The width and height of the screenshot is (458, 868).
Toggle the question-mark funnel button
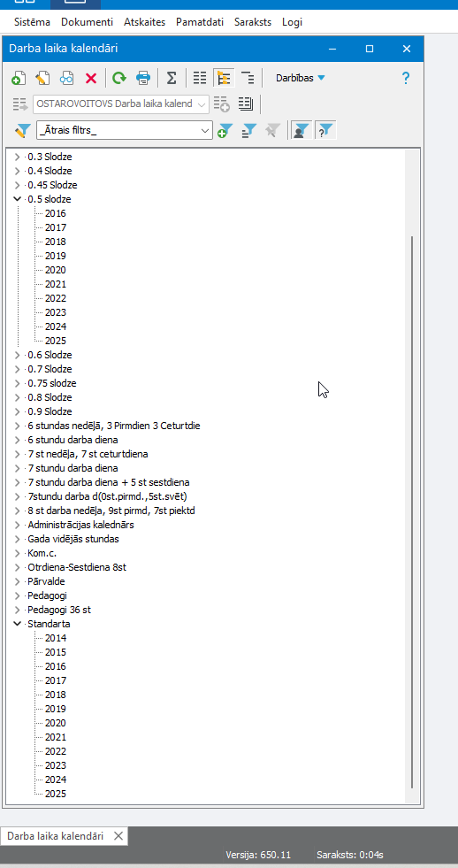[325, 131]
